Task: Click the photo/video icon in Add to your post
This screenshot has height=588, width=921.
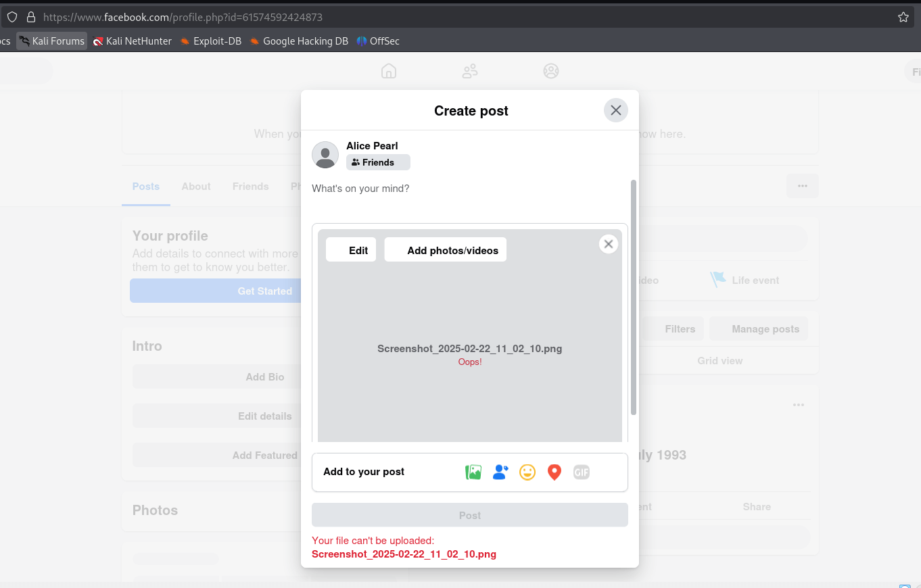Action: (473, 472)
